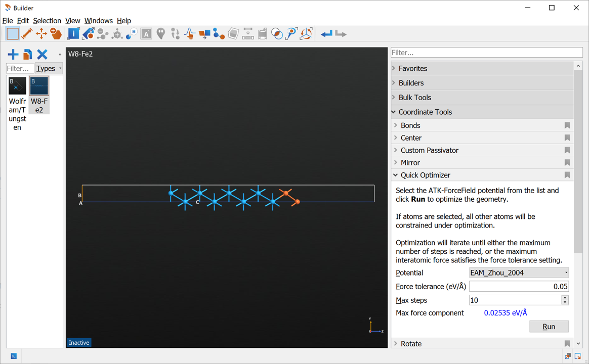This screenshot has width=589, height=364.
Task: Click the measure distance ruler icon
Action: coord(27,34)
